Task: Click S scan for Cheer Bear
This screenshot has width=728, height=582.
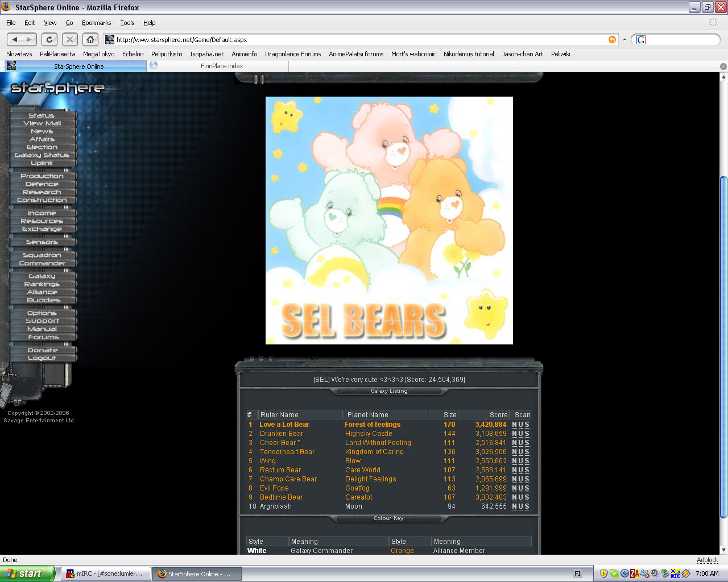Action: [x=527, y=443]
